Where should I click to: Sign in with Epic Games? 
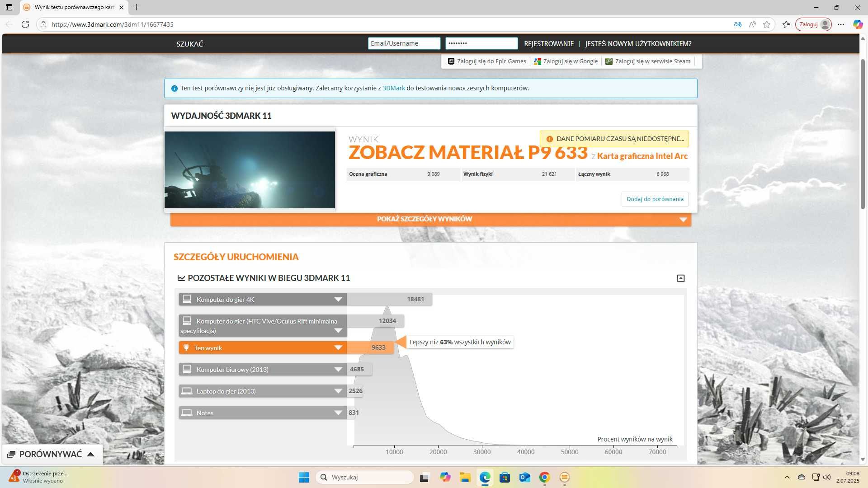(487, 61)
